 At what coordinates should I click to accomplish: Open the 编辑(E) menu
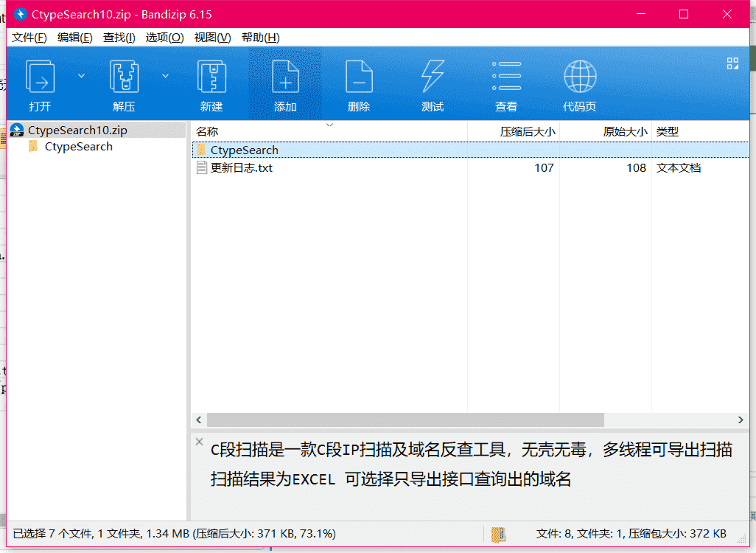tap(74, 38)
